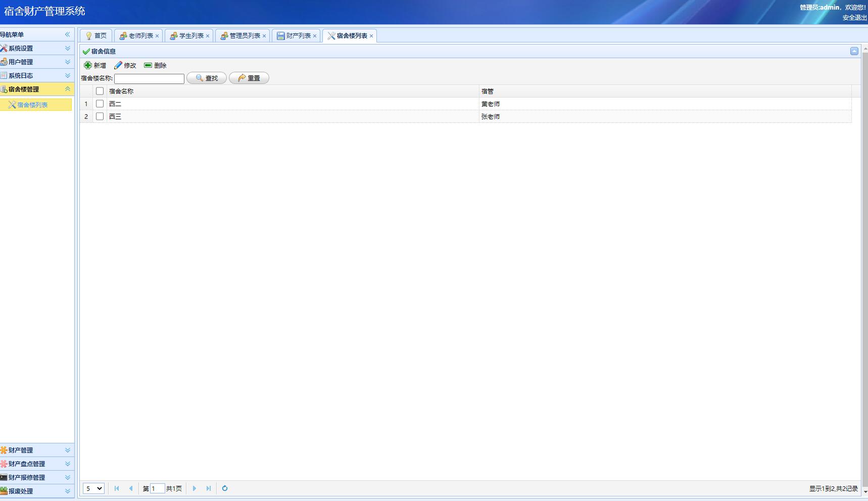
Task: Click the 删除 (delete) minus icon
Action: [x=148, y=65]
